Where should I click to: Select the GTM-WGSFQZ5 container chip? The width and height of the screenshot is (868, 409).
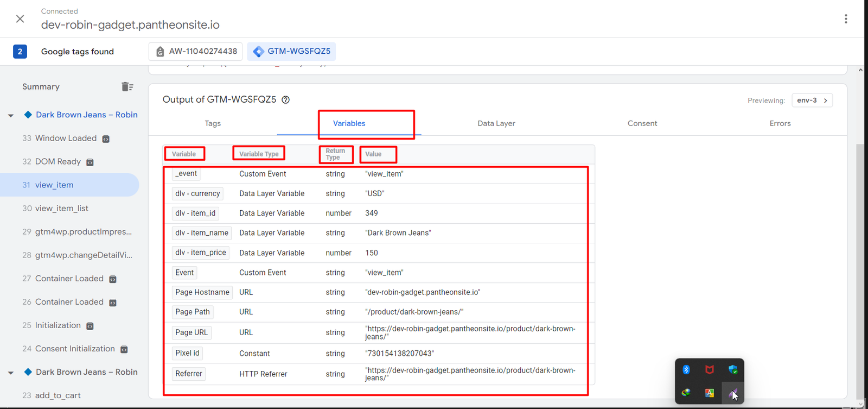click(292, 52)
